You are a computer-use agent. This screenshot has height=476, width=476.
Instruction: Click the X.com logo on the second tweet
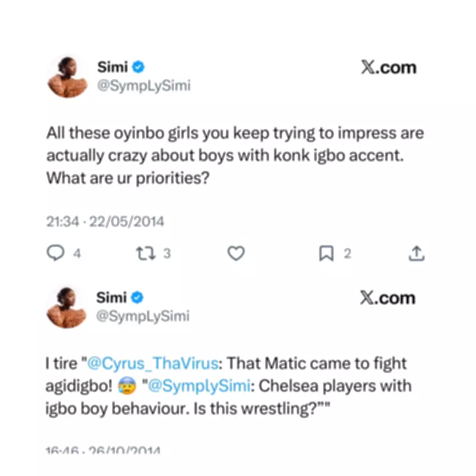390,297
